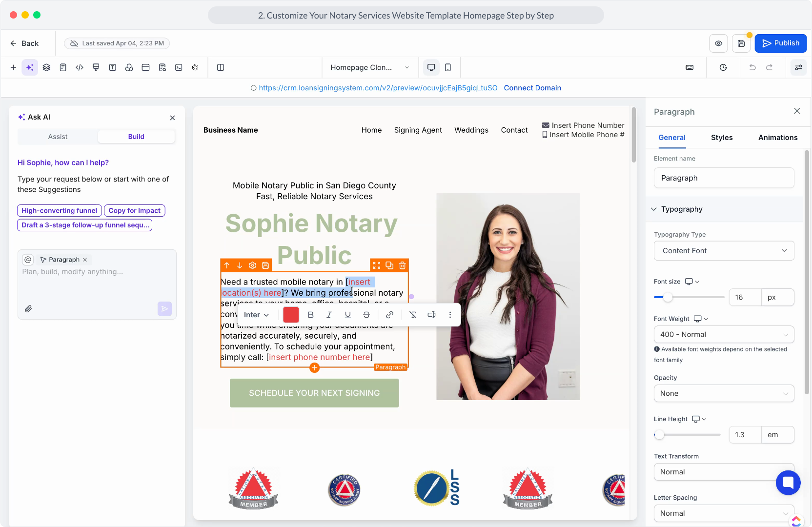The image size is (812, 527).
Task: Switch to mobile view device icon
Action: 448,67
